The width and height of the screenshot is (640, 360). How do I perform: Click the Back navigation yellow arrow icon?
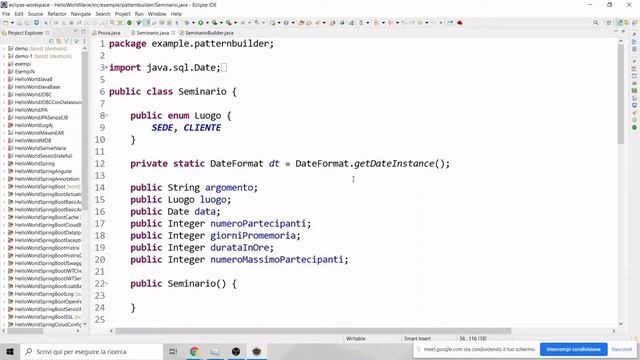click(x=420, y=23)
